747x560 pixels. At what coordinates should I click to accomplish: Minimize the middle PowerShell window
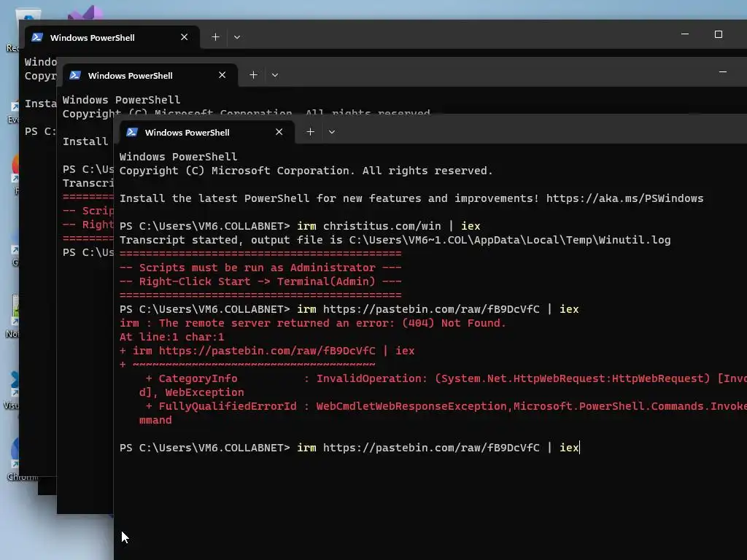click(x=723, y=72)
